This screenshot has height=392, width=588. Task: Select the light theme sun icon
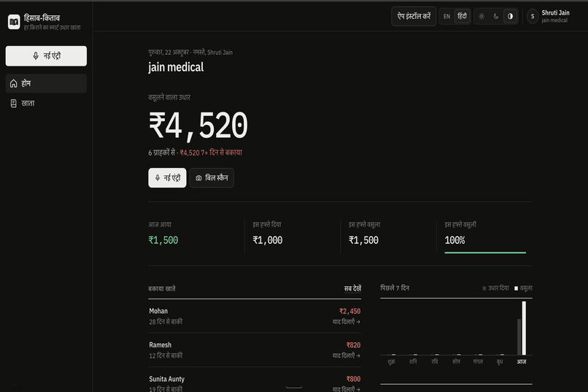coord(481,17)
